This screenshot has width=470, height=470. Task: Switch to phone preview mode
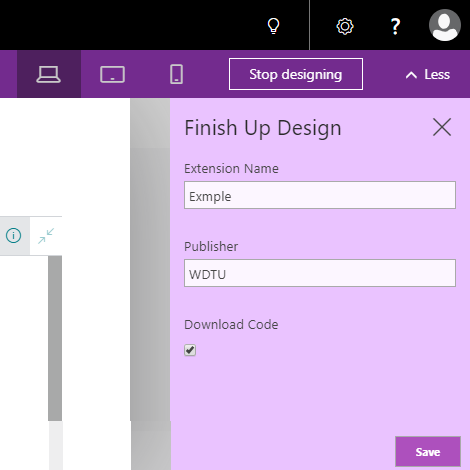click(176, 74)
